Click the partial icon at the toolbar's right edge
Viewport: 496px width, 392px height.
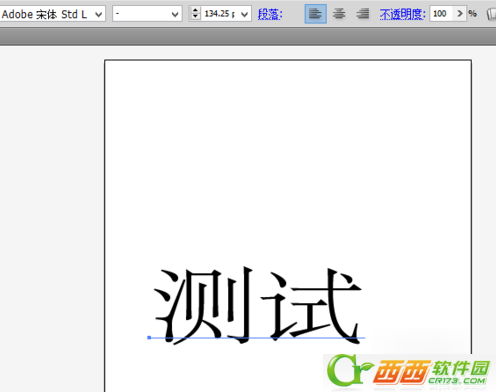[x=491, y=14]
